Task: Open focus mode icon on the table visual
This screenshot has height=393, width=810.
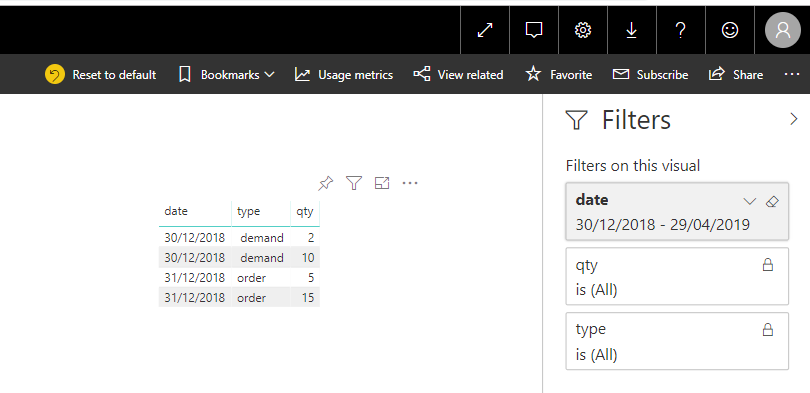Action: coord(382,183)
